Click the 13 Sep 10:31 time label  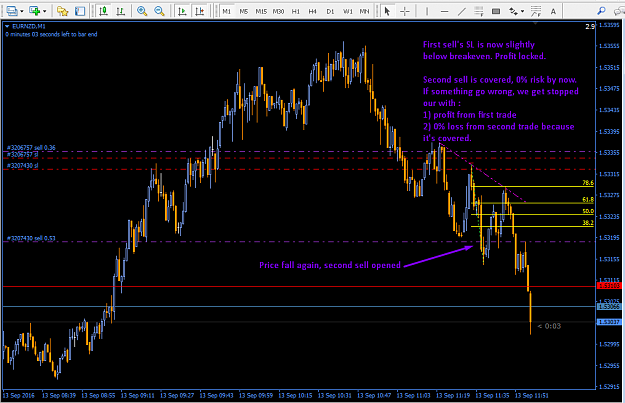[334, 395]
